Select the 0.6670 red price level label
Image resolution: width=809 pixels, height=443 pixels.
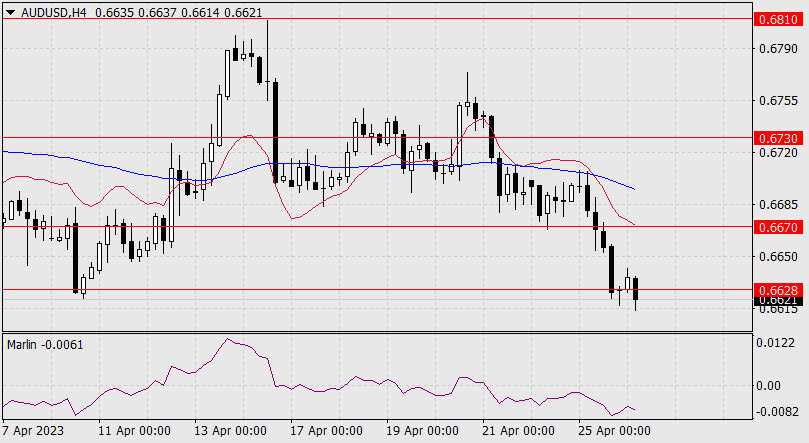(x=779, y=227)
